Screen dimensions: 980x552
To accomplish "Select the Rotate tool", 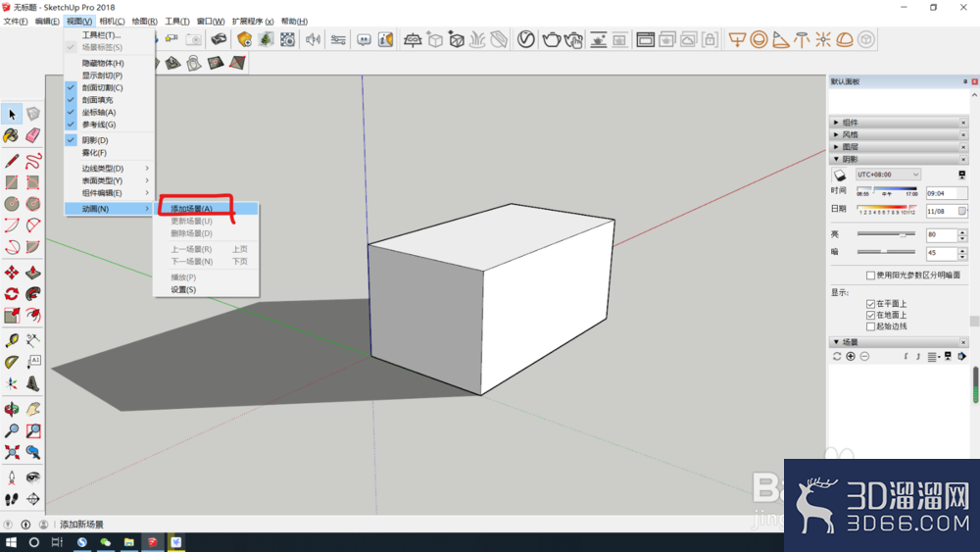I will tap(11, 294).
